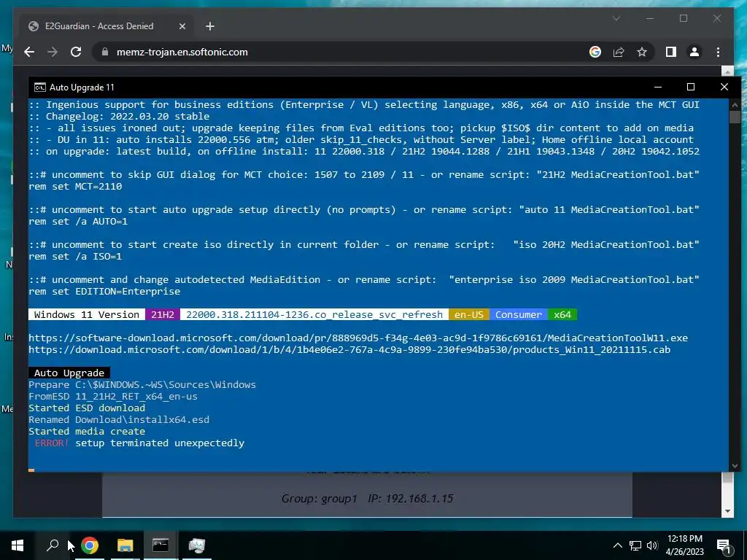Open Chrome from the taskbar

(x=90, y=545)
